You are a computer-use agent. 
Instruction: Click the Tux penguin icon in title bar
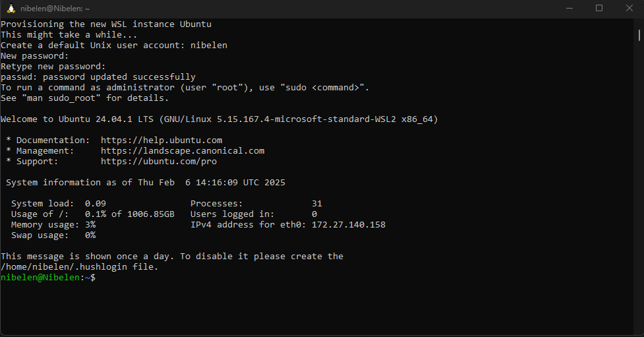click(11, 8)
